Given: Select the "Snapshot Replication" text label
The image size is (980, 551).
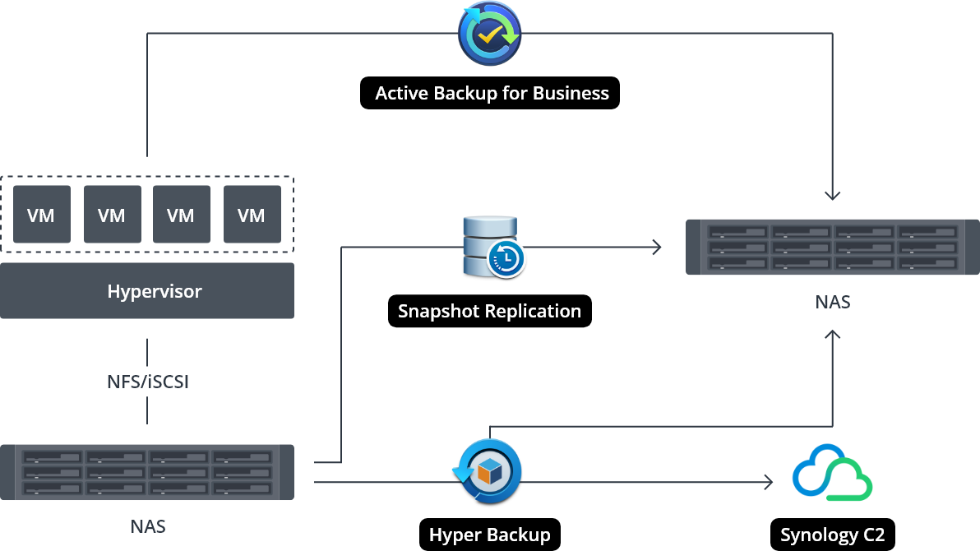Looking at the screenshot, I should 489,311.
